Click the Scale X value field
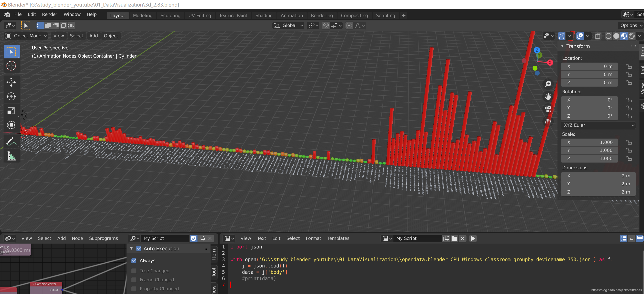 [x=589, y=142]
